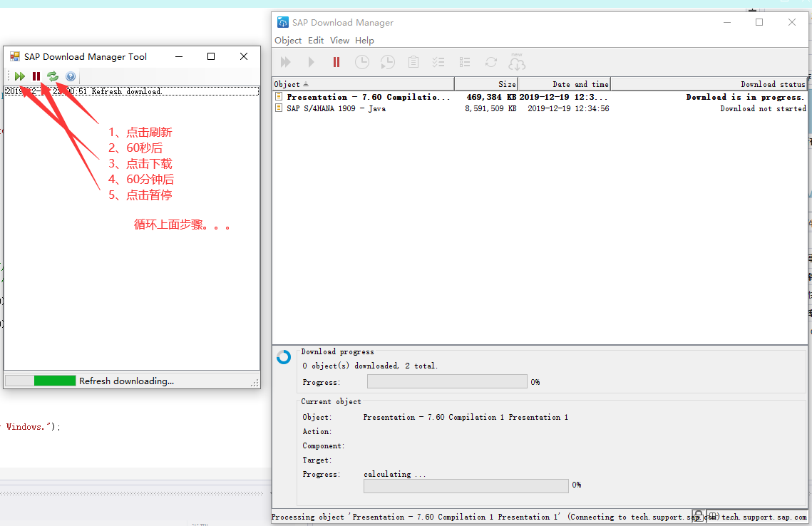
Task: Click the 'new' cloud download icon in the toolbar
Action: click(516, 62)
